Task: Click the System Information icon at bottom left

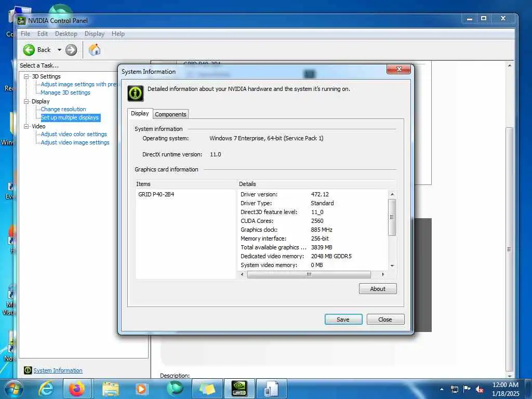Action: [28, 370]
